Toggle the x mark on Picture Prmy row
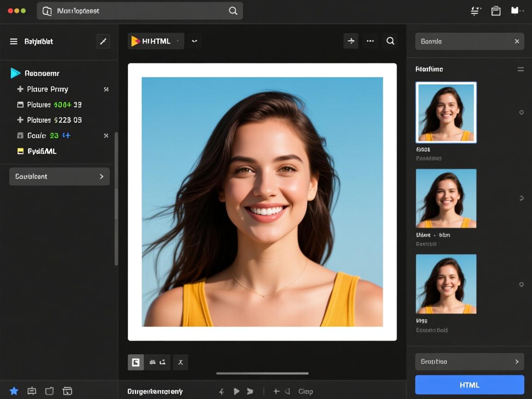The width and height of the screenshot is (532, 399). [x=106, y=89]
